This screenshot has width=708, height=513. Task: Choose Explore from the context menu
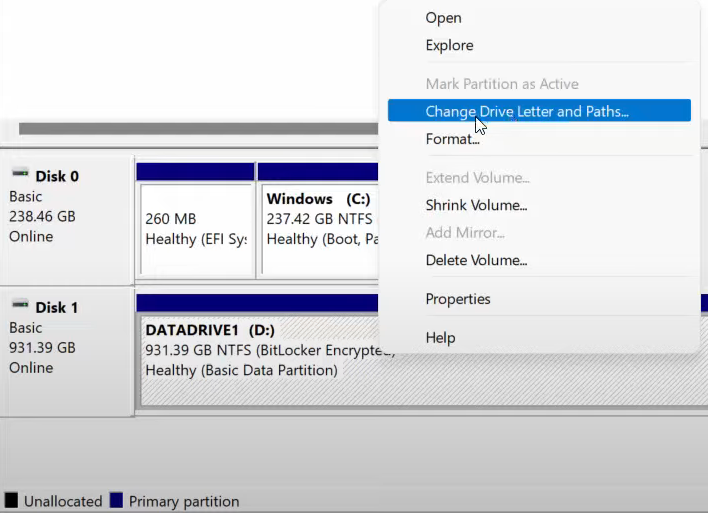click(449, 45)
